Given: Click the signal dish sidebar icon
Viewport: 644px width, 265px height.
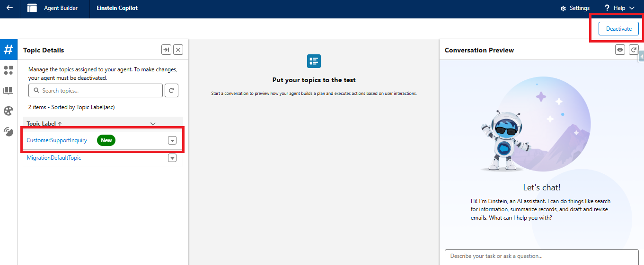Looking at the screenshot, I should [9, 132].
